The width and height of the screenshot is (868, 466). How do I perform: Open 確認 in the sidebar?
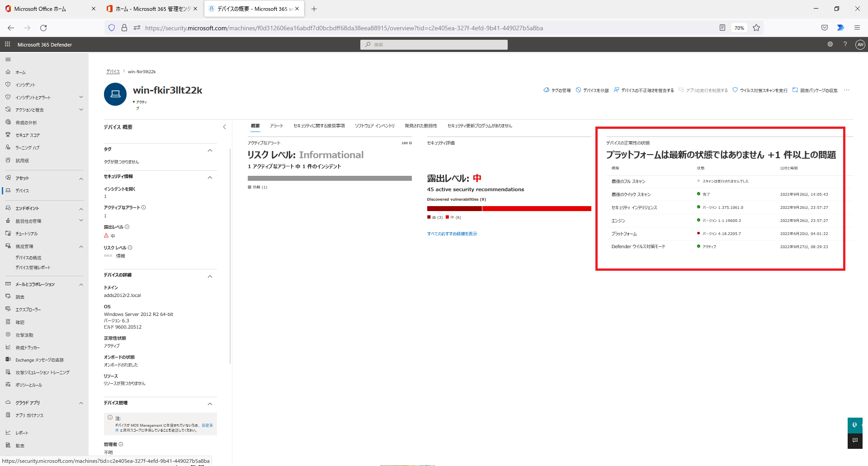(20, 322)
